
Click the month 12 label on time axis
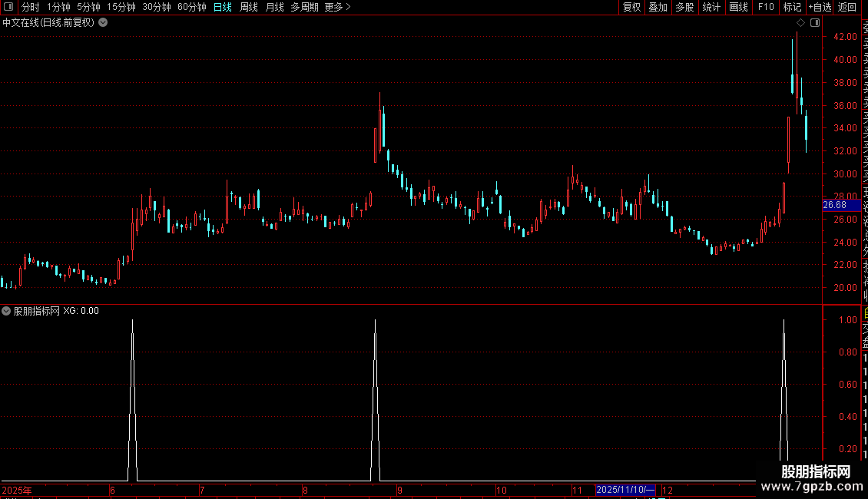pyautogui.click(x=668, y=490)
